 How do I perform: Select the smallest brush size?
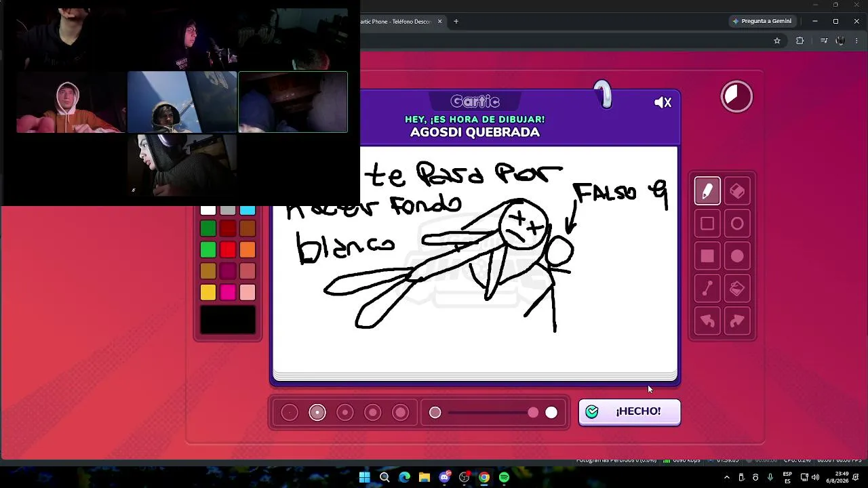click(290, 412)
